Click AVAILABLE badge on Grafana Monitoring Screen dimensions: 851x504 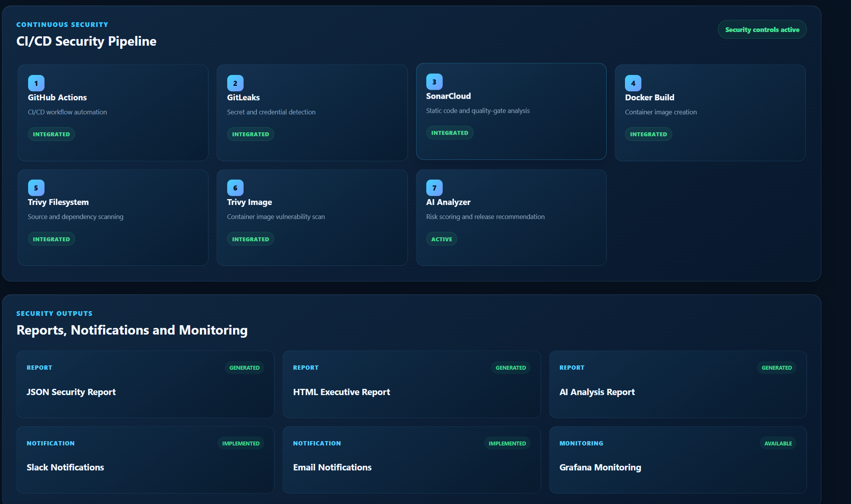pos(778,443)
